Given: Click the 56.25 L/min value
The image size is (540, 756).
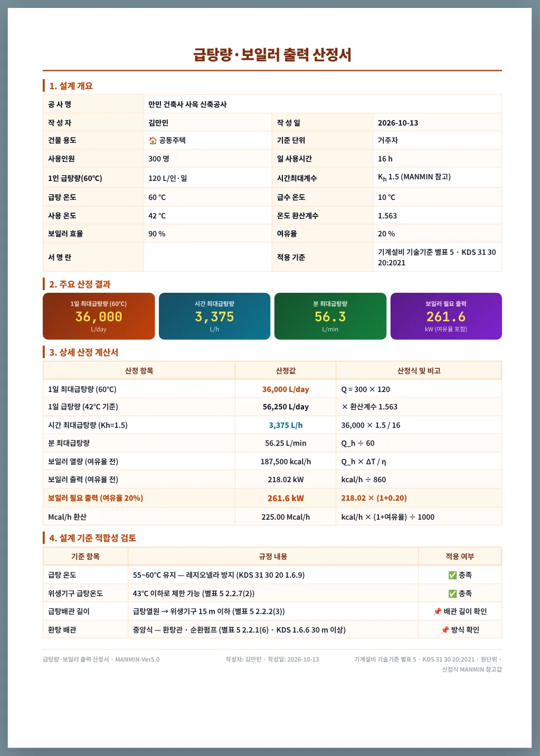Looking at the screenshot, I should (286, 443).
